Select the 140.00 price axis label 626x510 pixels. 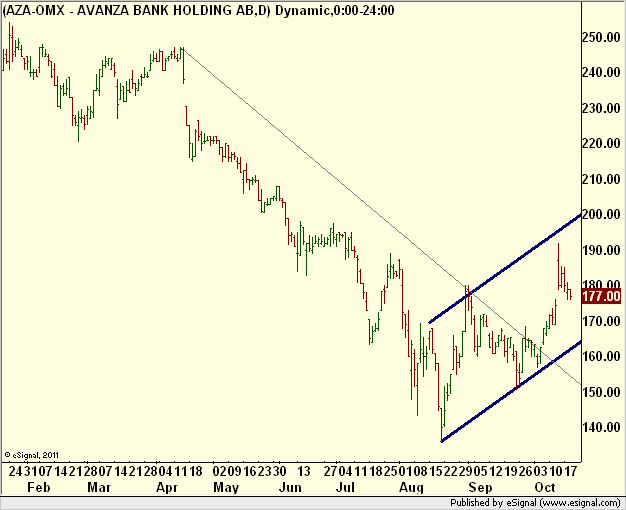coord(601,427)
